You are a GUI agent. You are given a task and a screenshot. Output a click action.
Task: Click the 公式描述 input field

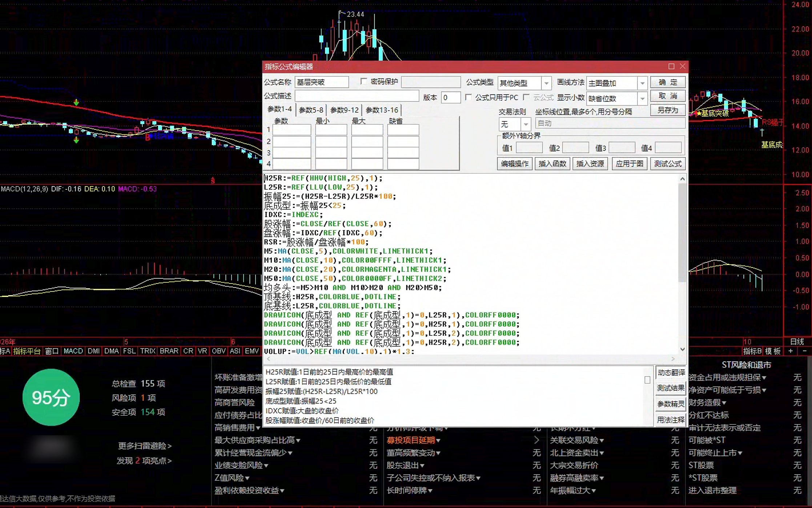(x=357, y=96)
